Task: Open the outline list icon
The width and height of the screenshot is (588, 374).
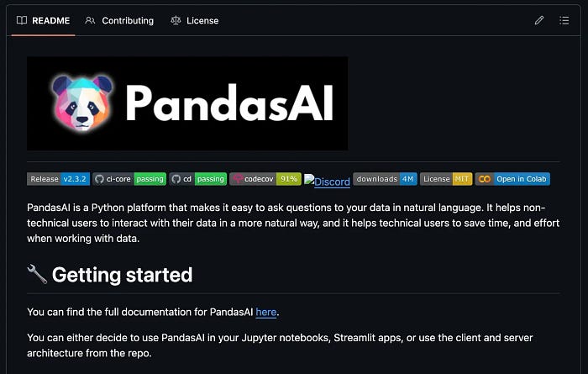Action: [564, 20]
